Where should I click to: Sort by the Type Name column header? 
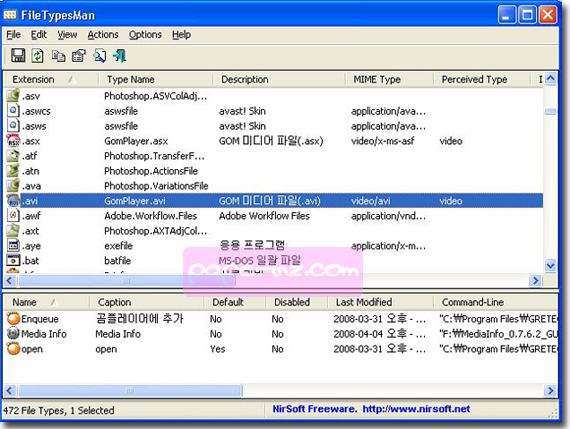pyautogui.click(x=155, y=79)
